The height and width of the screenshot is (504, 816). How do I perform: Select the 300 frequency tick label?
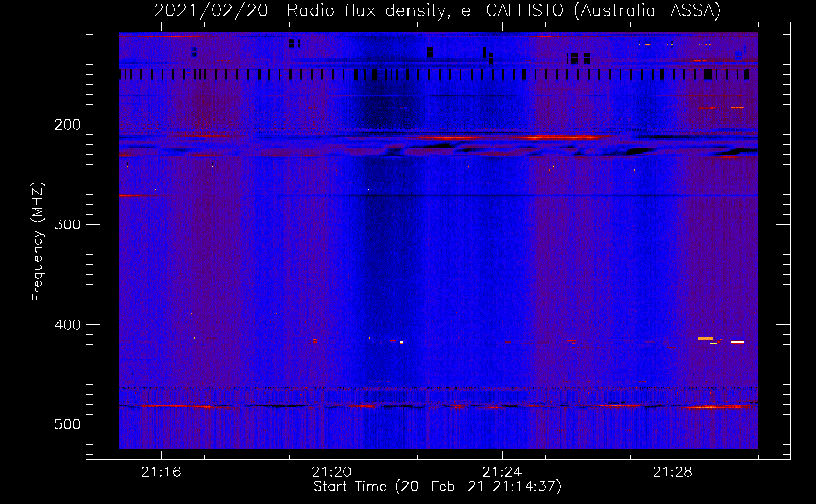[68, 224]
